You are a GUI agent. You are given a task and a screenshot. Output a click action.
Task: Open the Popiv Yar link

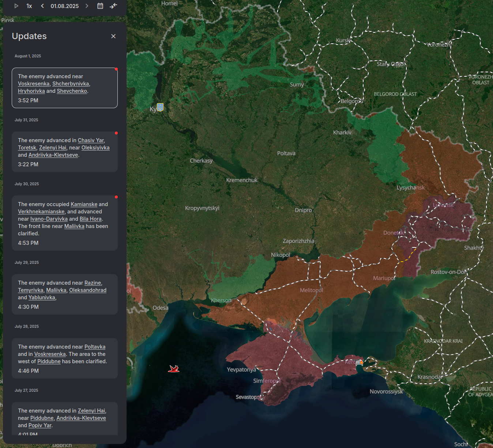(x=40, y=425)
